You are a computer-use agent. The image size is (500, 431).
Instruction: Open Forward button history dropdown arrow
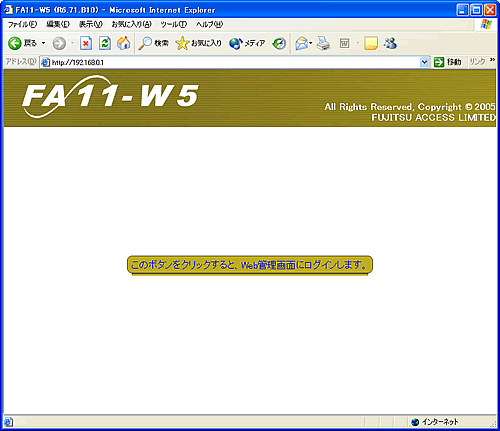[72, 43]
